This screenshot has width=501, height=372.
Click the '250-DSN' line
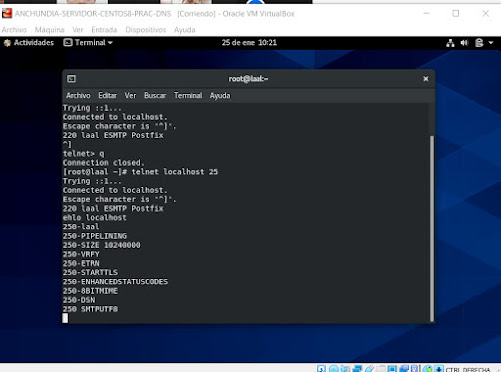[x=79, y=300]
